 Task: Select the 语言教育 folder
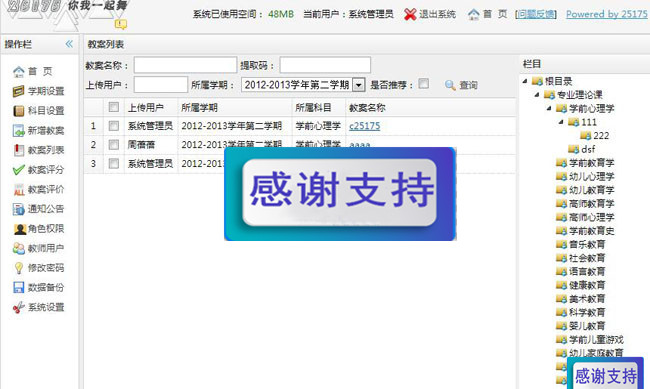coord(580,272)
